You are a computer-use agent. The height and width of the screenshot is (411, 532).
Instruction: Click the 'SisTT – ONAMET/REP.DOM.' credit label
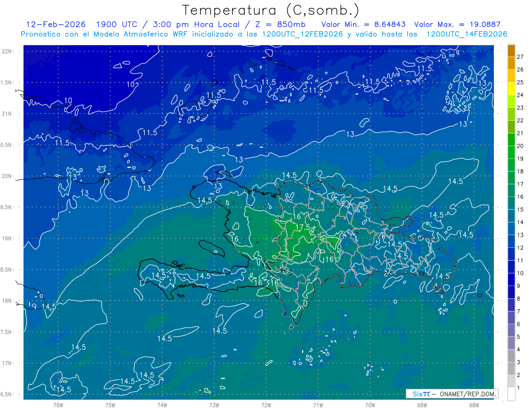tap(452, 394)
